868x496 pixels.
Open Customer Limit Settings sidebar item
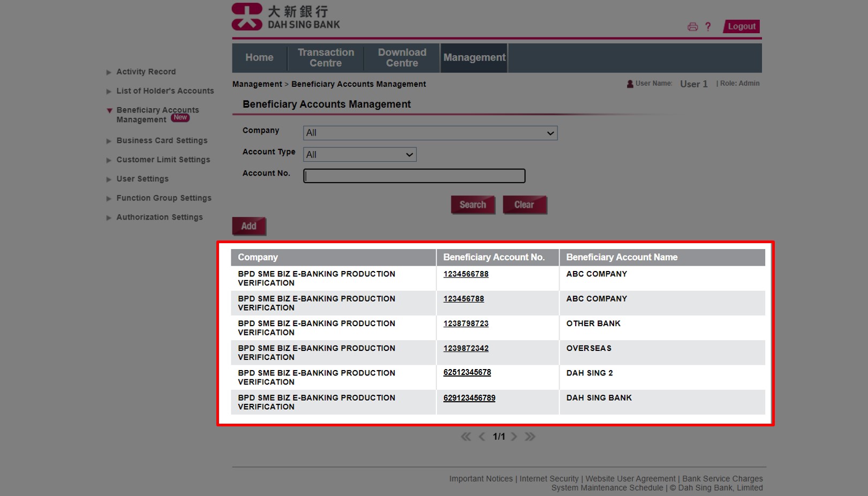(163, 160)
